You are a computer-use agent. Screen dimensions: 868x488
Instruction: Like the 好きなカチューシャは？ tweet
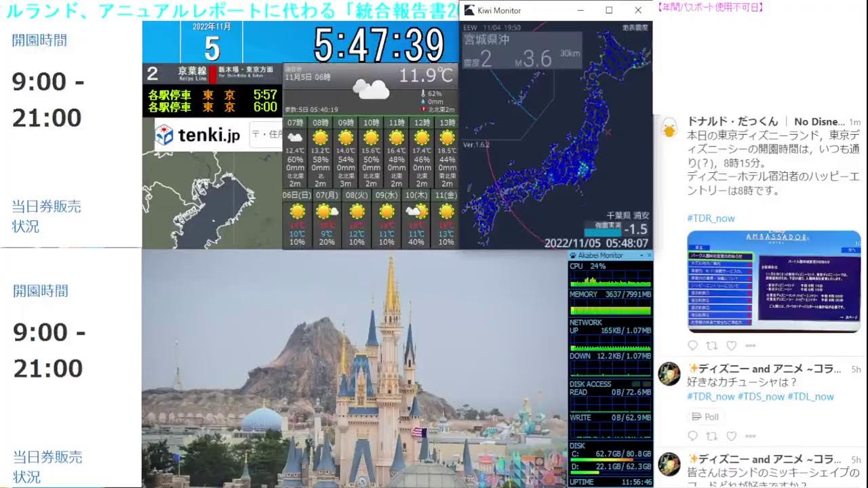pyautogui.click(x=731, y=436)
